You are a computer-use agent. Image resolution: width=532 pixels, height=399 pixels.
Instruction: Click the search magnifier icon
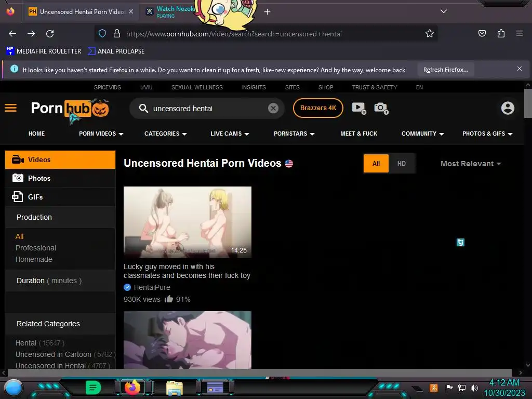pyautogui.click(x=143, y=109)
